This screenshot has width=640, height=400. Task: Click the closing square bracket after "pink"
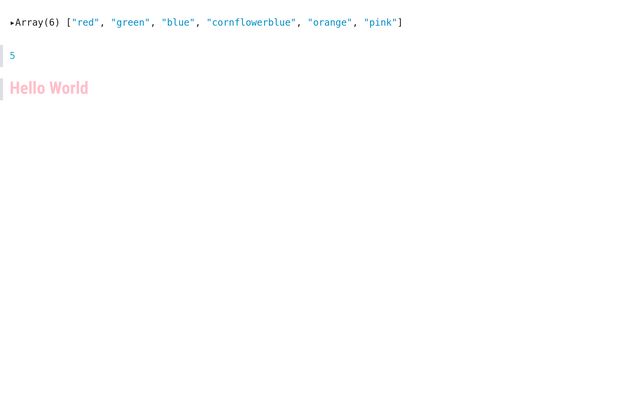point(400,22)
